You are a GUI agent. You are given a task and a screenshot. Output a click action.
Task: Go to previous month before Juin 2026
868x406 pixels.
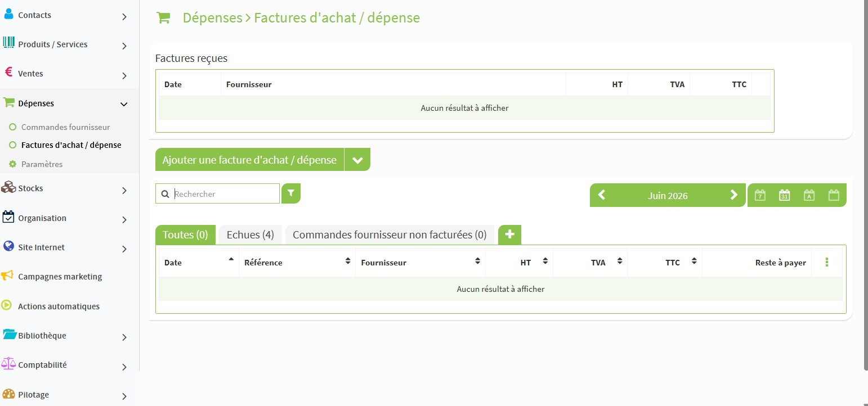pyautogui.click(x=601, y=195)
